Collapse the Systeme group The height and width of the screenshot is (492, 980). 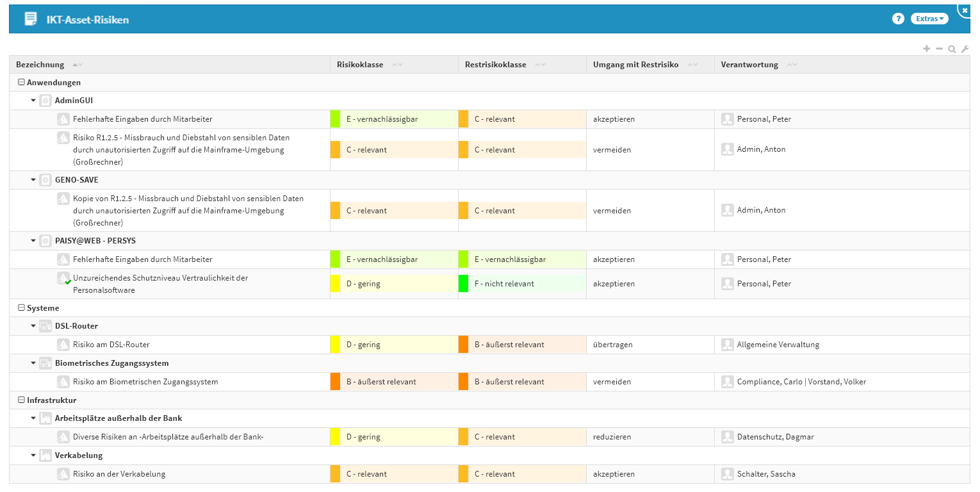click(21, 308)
